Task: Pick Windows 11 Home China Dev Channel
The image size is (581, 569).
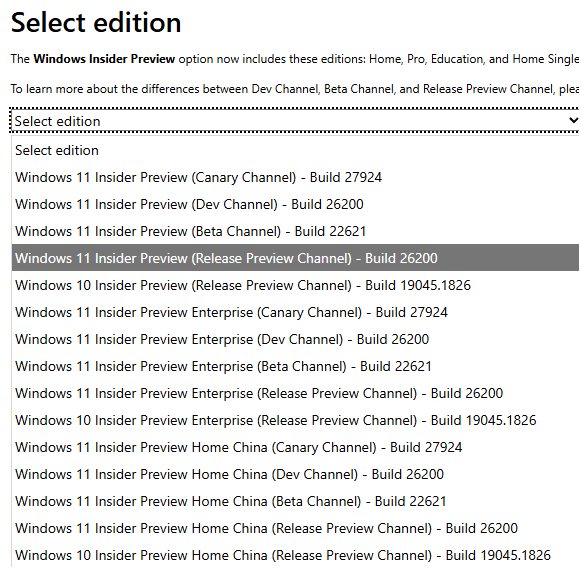Action: pos(295,474)
